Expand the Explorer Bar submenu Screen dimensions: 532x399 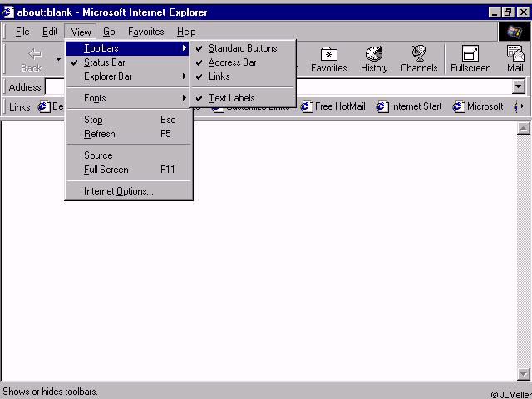(x=128, y=76)
